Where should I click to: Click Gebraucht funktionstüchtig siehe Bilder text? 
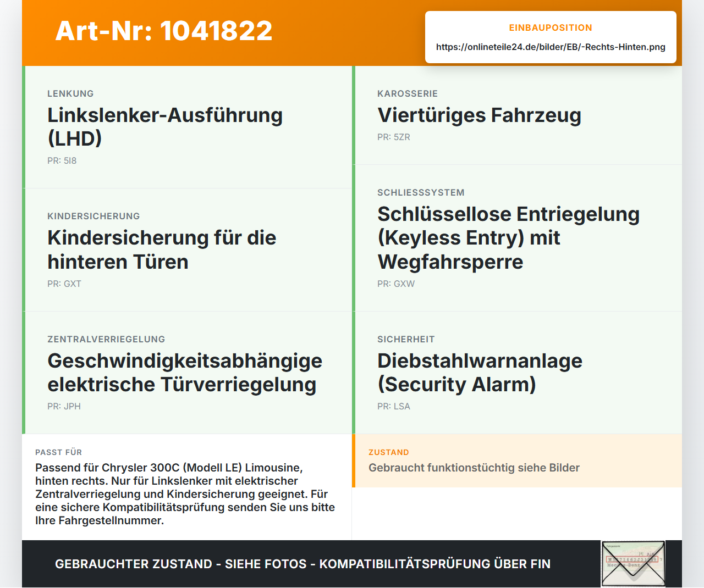(474, 468)
